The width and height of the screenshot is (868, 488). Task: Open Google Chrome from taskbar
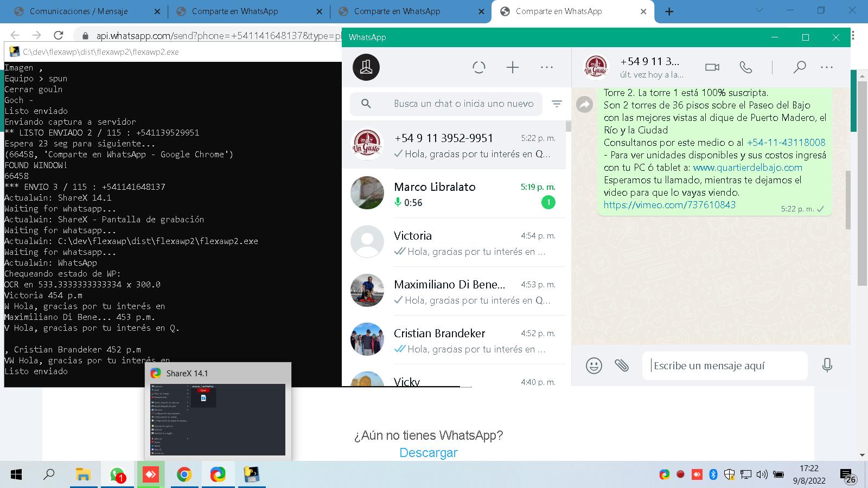(x=184, y=475)
